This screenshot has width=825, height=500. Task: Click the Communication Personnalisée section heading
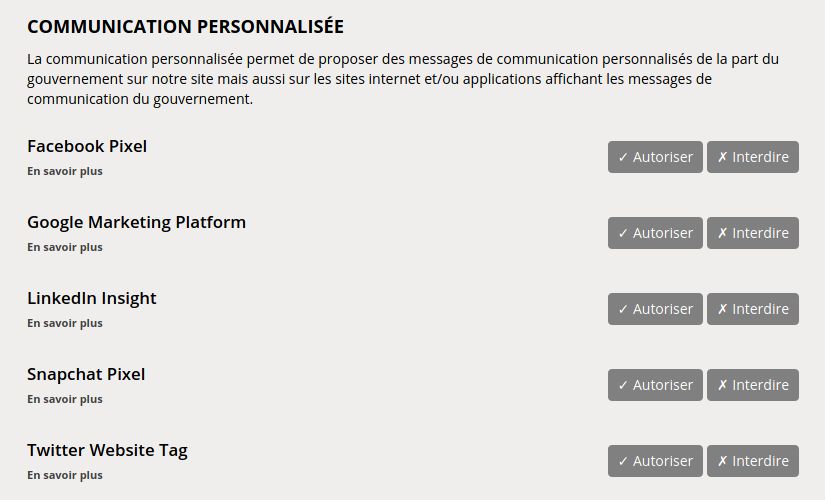[185, 26]
